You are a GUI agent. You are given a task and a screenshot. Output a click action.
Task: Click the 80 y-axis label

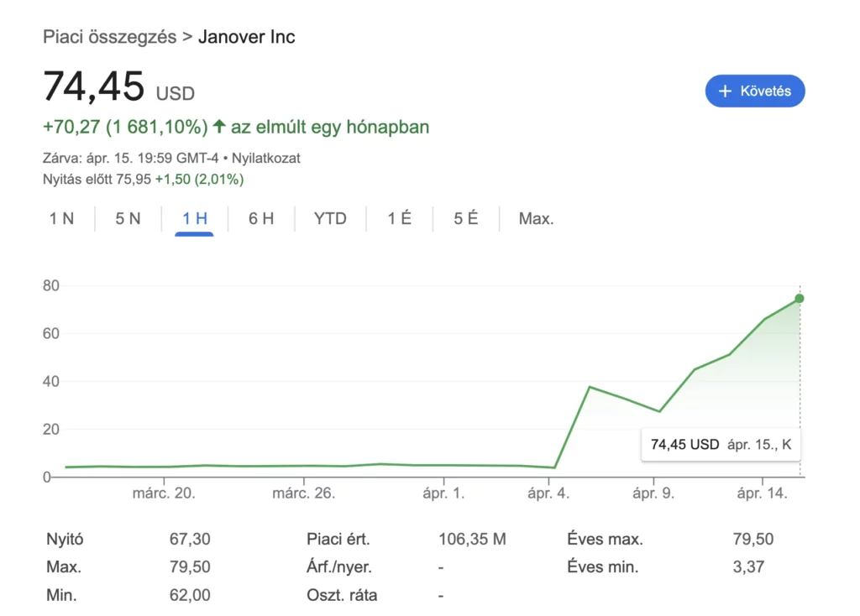tap(51, 285)
